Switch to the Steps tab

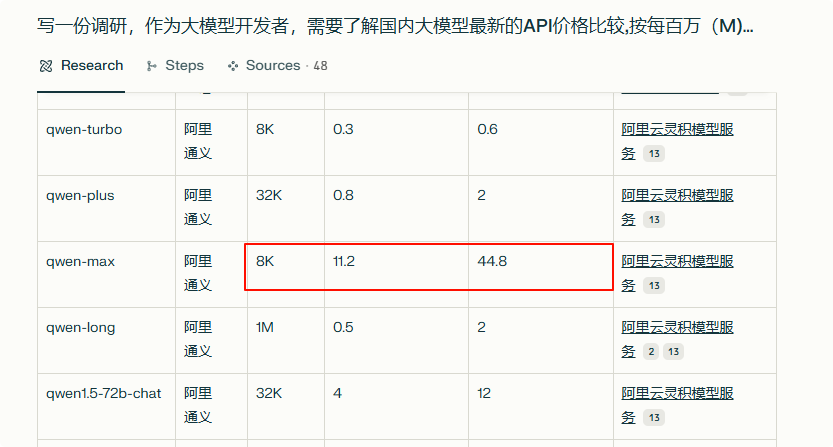[175, 65]
